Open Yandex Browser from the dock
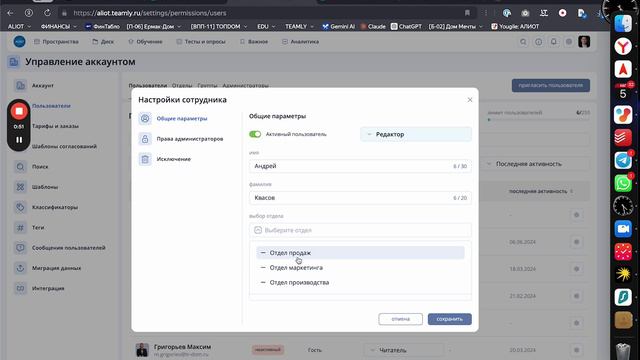Screen dimensions: 640x360 click(623, 47)
